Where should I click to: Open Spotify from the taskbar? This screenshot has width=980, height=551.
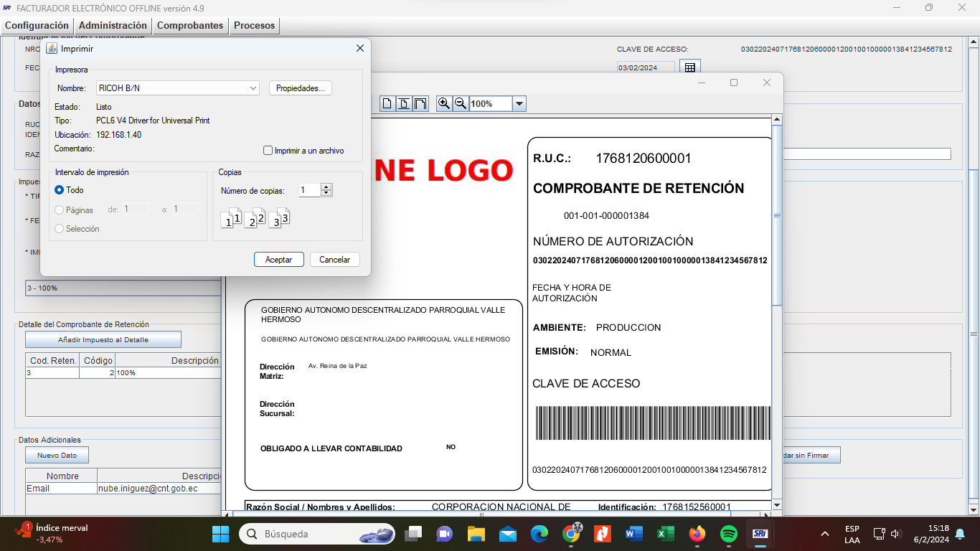point(728,534)
